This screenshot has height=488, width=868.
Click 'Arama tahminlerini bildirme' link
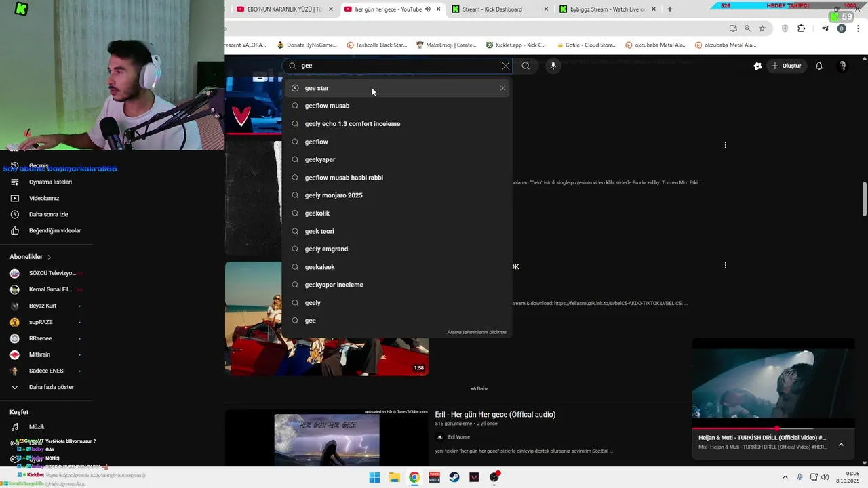coord(477,332)
